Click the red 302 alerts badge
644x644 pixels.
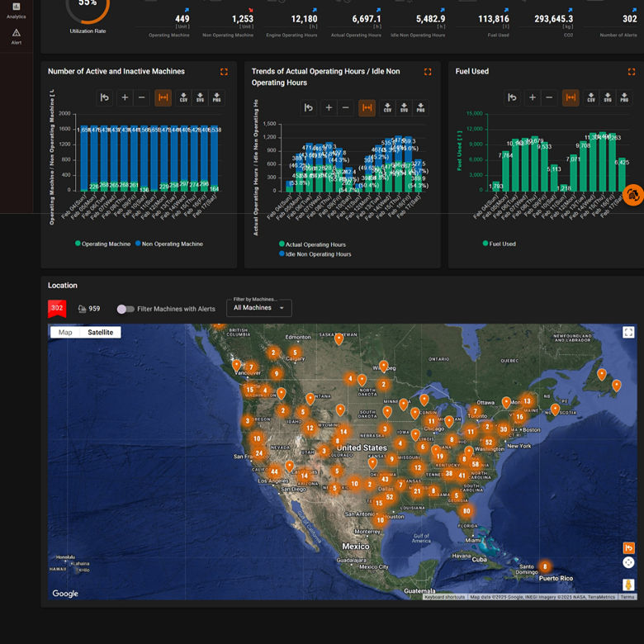57,309
